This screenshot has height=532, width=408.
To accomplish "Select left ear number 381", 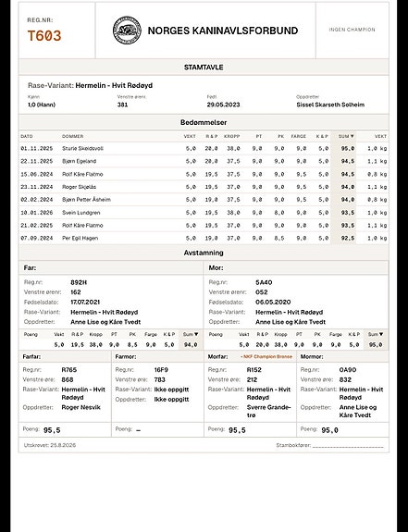I will [122, 105].
